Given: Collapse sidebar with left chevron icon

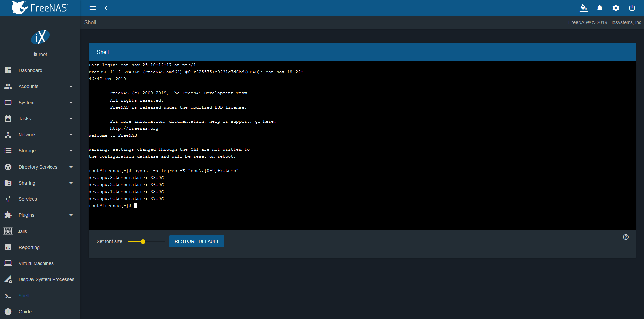Looking at the screenshot, I should [x=106, y=8].
